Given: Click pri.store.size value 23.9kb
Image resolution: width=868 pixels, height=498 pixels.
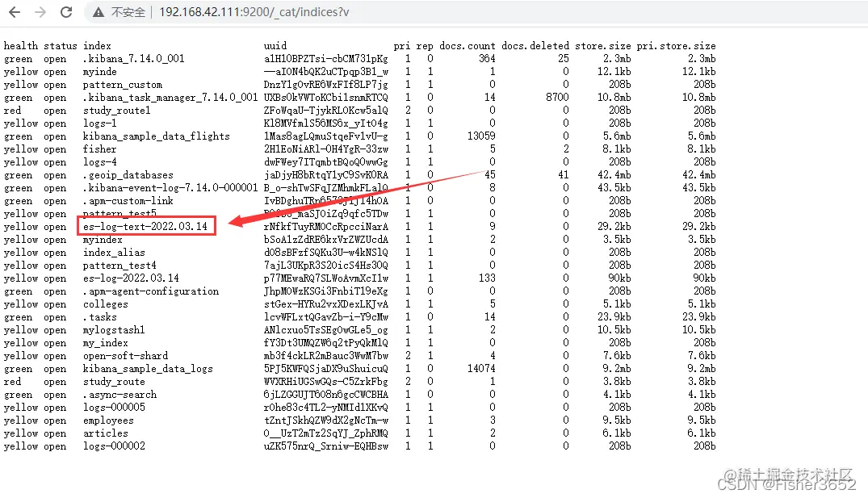Looking at the screenshot, I should point(698,317).
